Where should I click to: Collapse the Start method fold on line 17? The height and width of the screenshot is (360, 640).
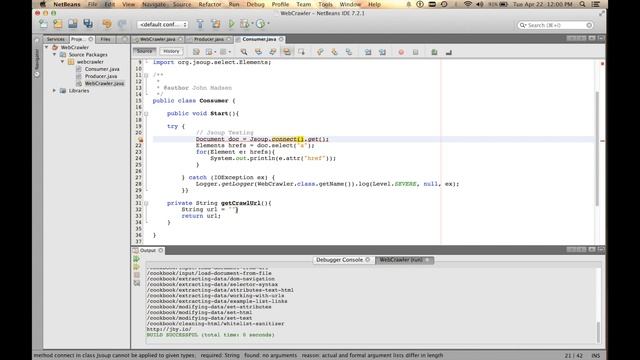coord(146,113)
